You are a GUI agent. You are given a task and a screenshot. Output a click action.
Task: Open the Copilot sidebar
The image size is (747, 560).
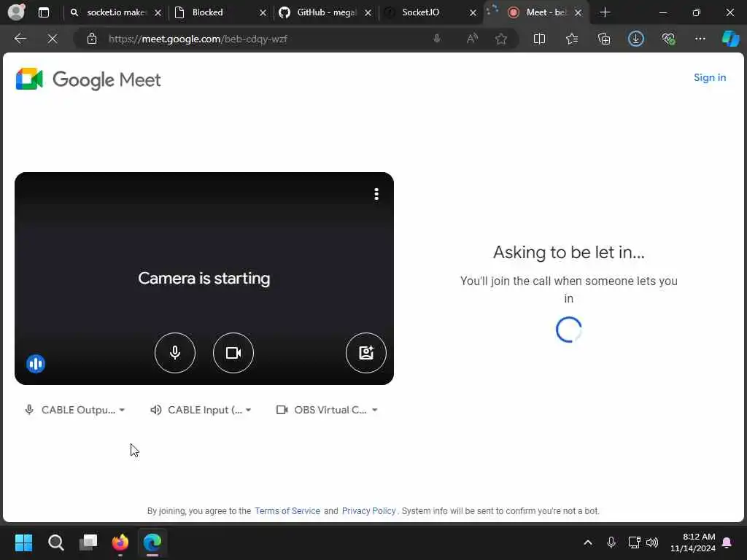click(730, 39)
